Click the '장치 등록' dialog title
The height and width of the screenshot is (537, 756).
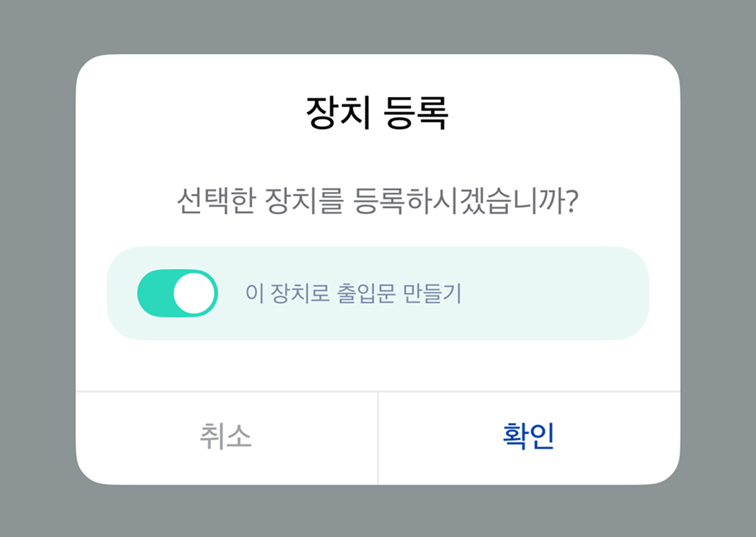point(377,113)
